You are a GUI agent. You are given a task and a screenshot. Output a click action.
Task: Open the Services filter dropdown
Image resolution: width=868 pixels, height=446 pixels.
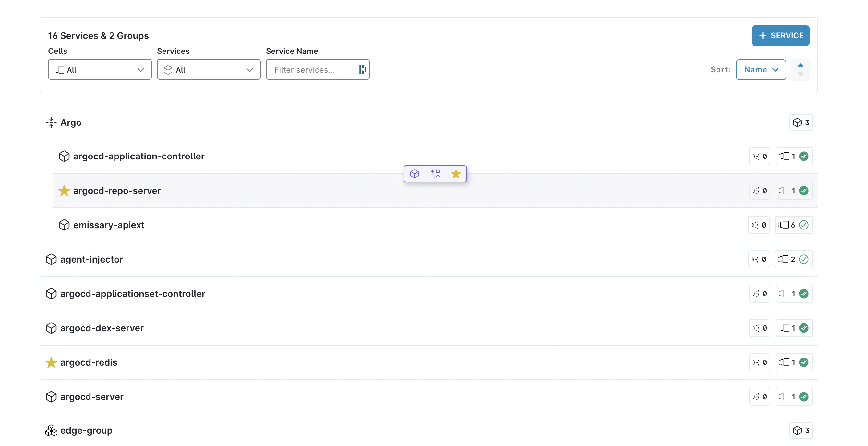(208, 69)
